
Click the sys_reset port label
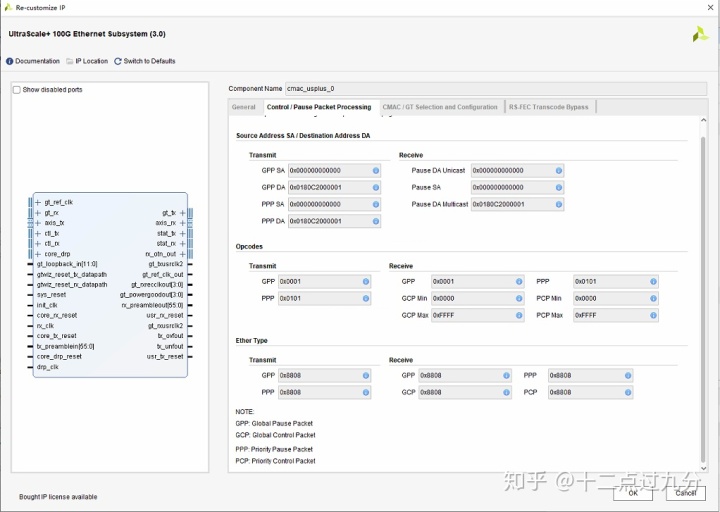(51, 295)
